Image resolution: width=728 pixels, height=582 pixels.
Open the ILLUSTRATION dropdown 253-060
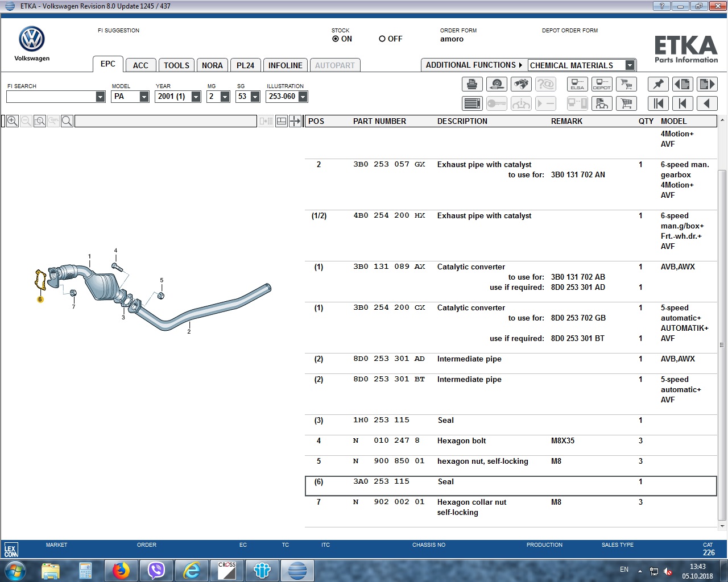303,97
